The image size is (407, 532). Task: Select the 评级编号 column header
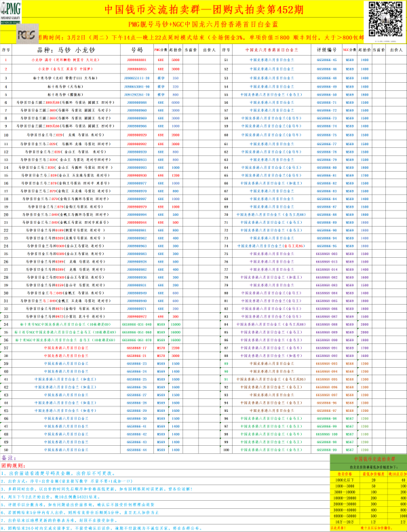pyautogui.click(x=327, y=50)
